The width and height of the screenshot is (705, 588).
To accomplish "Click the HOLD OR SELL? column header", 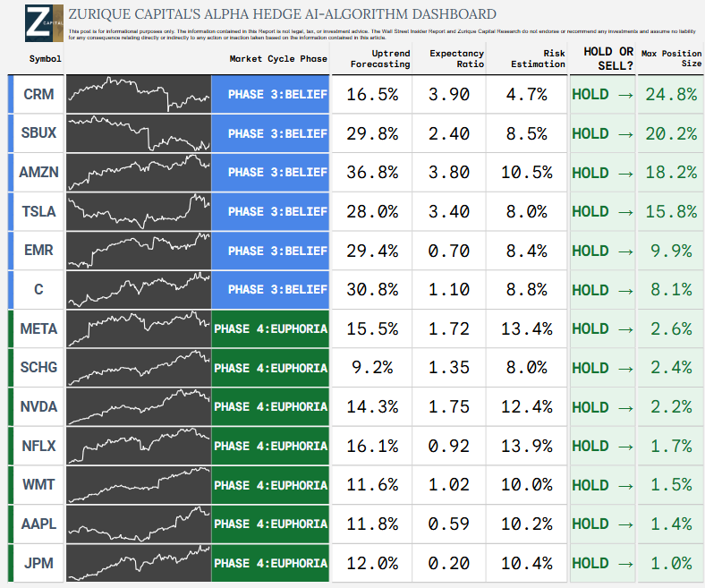I will point(608,59).
